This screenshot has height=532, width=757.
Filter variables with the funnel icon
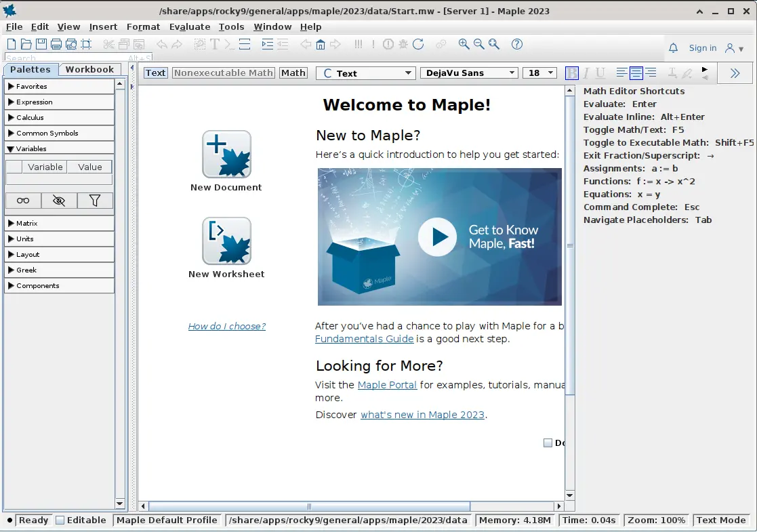coord(95,201)
